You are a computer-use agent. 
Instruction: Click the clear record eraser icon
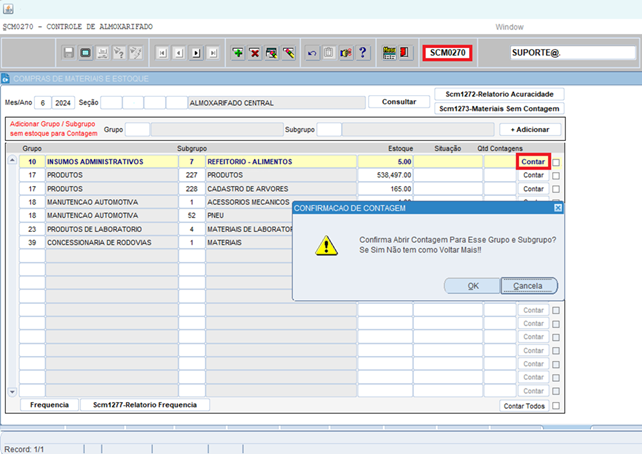pyautogui.click(x=289, y=53)
